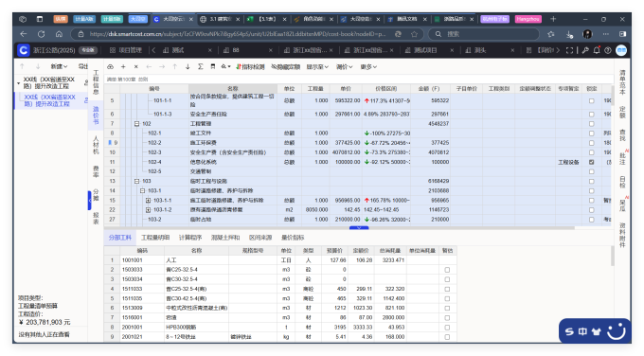Select the 人材机 side tab
The image size is (644, 356).
(x=96, y=145)
